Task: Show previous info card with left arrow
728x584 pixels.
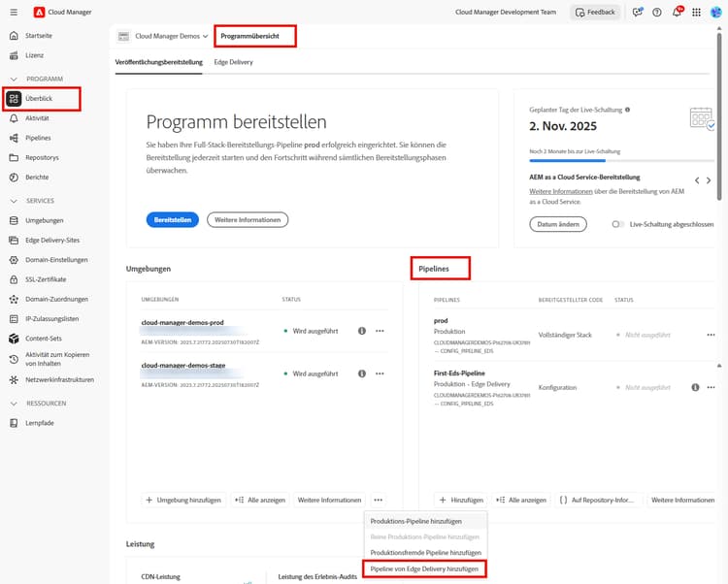Action: [697, 180]
